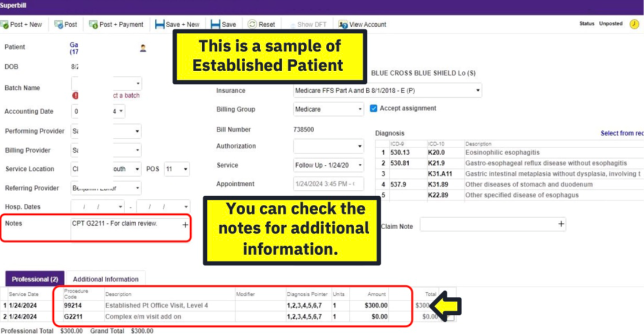This screenshot has width=644, height=334.
Task: Click the Post + New toolbar button
Action: pos(22,25)
